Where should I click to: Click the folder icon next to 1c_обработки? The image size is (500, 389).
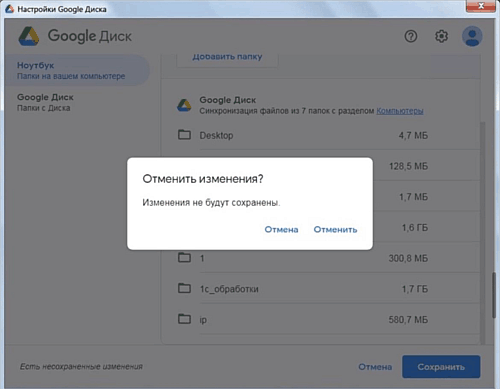click(x=184, y=288)
